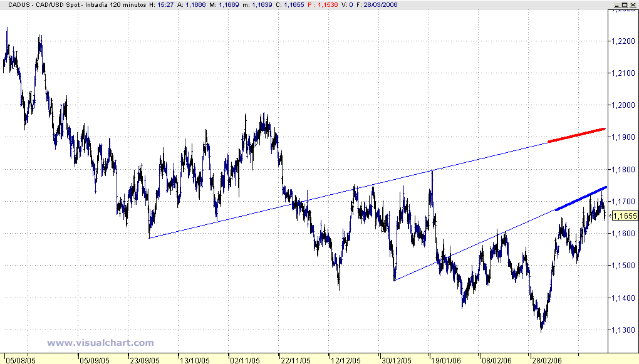The image size is (639, 364).
Task: Close the CADUS chart window
Action: 632,5
